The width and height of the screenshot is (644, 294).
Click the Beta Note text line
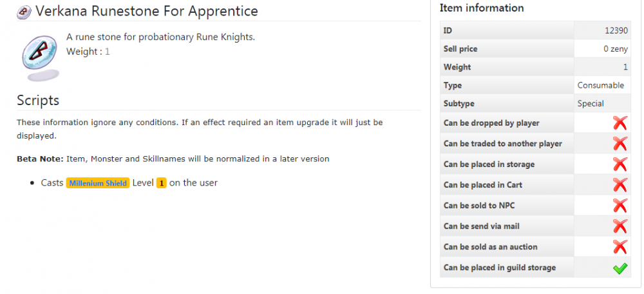click(x=173, y=159)
